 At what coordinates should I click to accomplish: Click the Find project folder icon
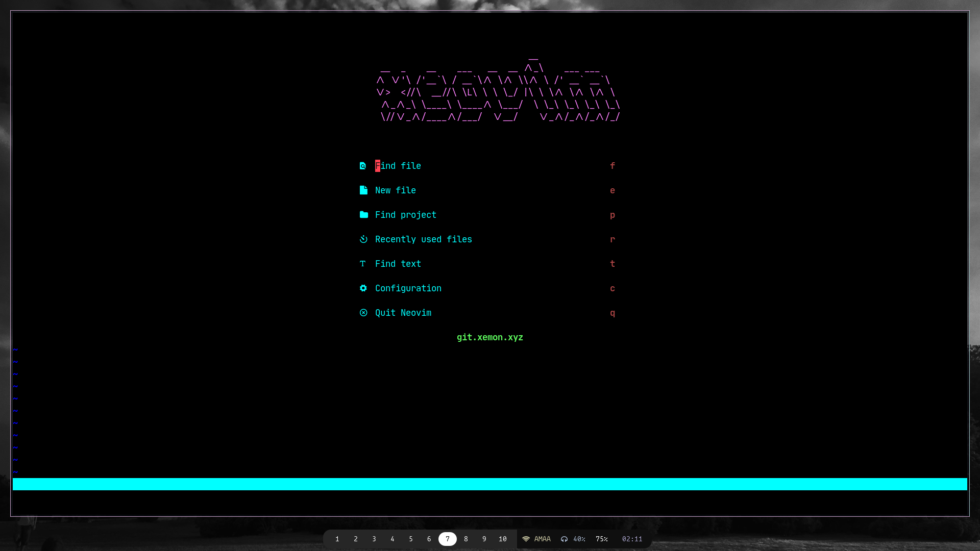(x=363, y=215)
